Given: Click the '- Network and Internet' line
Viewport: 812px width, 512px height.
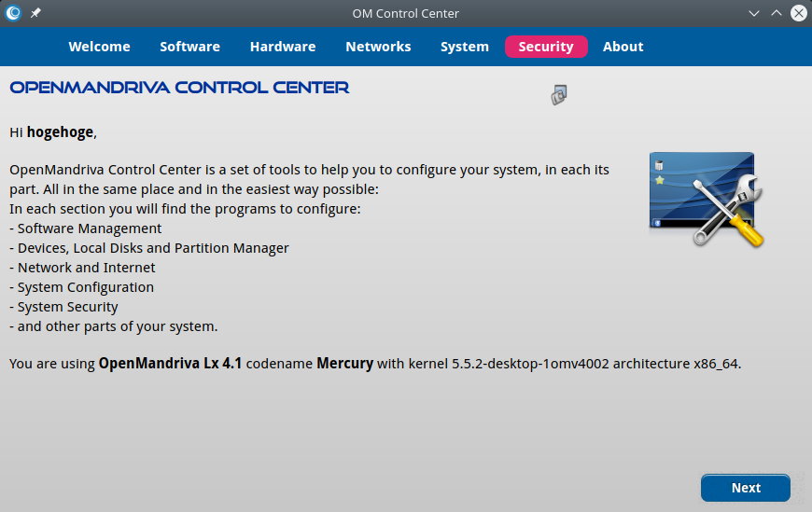Looking at the screenshot, I should pyautogui.click(x=82, y=268).
